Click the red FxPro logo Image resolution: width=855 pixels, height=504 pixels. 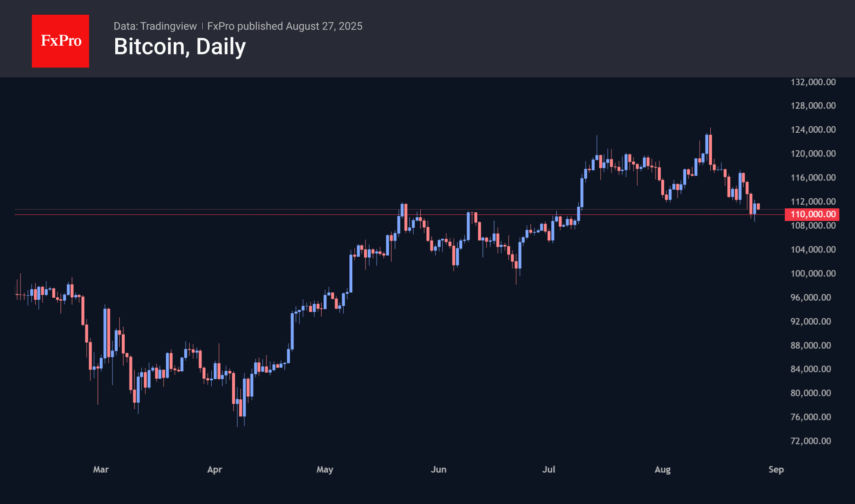coord(60,41)
